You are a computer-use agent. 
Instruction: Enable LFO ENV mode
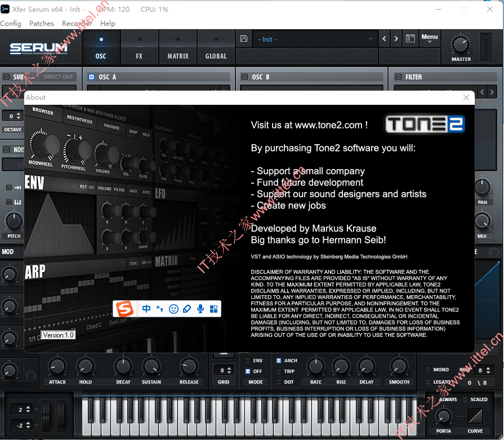[x=248, y=361]
